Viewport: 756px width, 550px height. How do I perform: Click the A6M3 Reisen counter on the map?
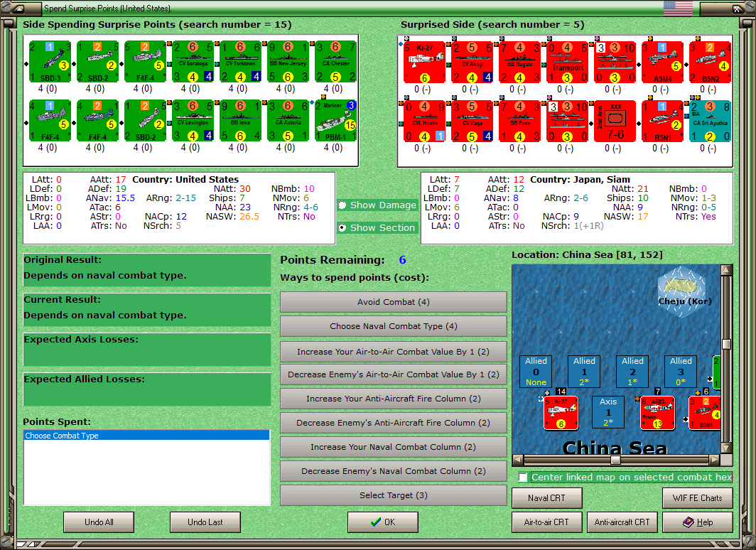658,413
